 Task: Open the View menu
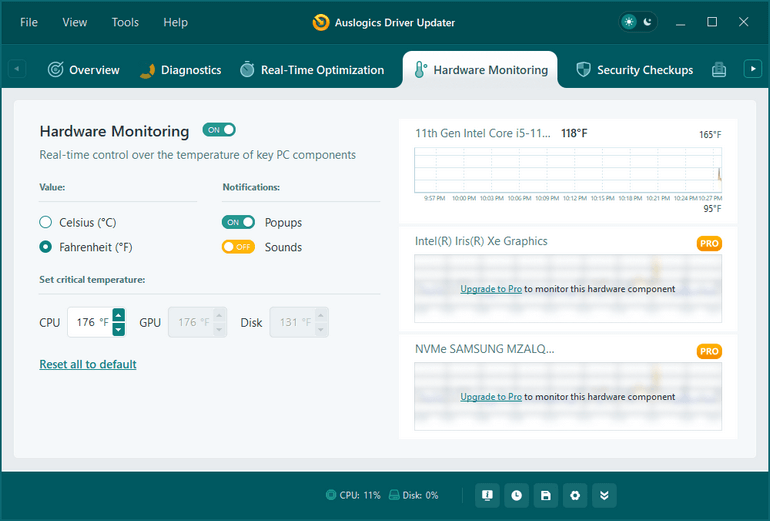(75, 22)
